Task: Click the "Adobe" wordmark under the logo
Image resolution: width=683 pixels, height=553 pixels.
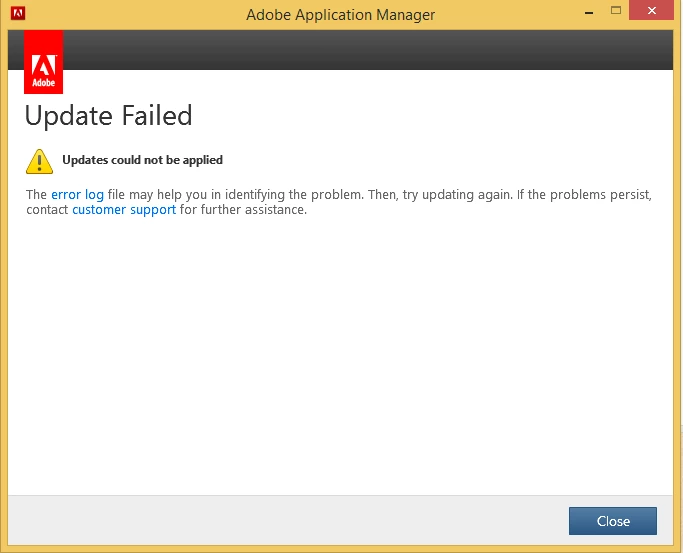Action: pos(43,83)
